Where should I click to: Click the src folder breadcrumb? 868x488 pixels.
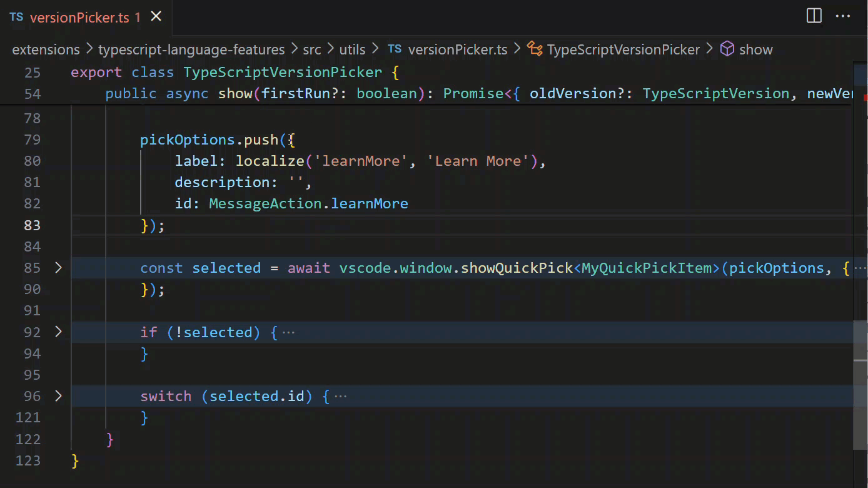312,49
